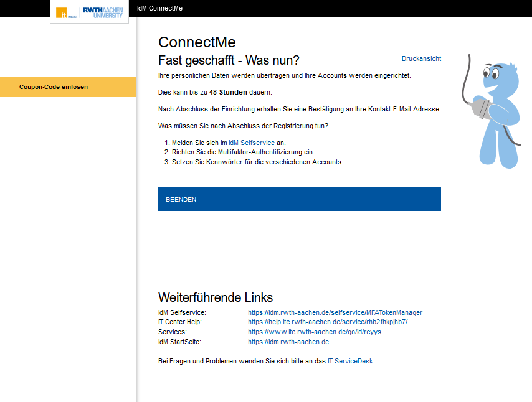
Task: Click the orange IT Center logo
Action: pos(62,12)
